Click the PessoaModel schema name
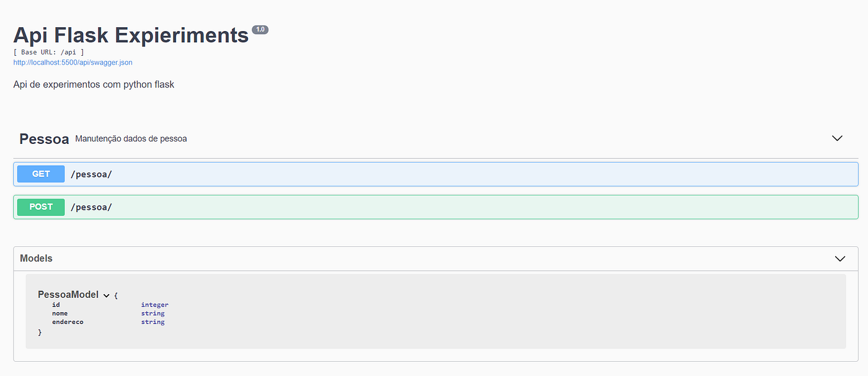Image resolution: width=868 pixels, height=376 pixels. coord(68,294)
